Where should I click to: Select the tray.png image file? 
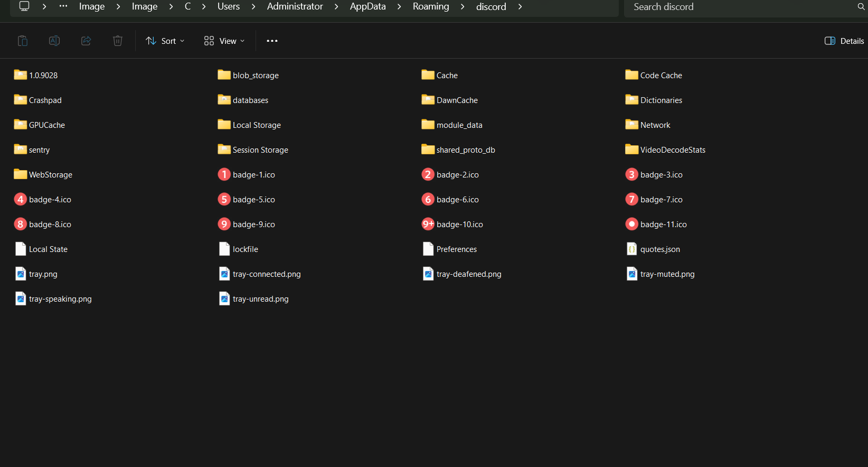click(36, 274)
